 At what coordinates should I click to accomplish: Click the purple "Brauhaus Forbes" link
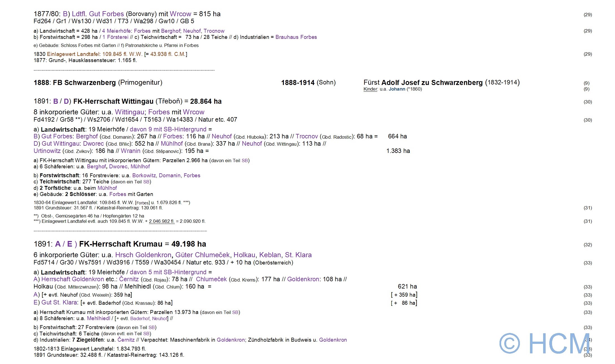[296, 37]
